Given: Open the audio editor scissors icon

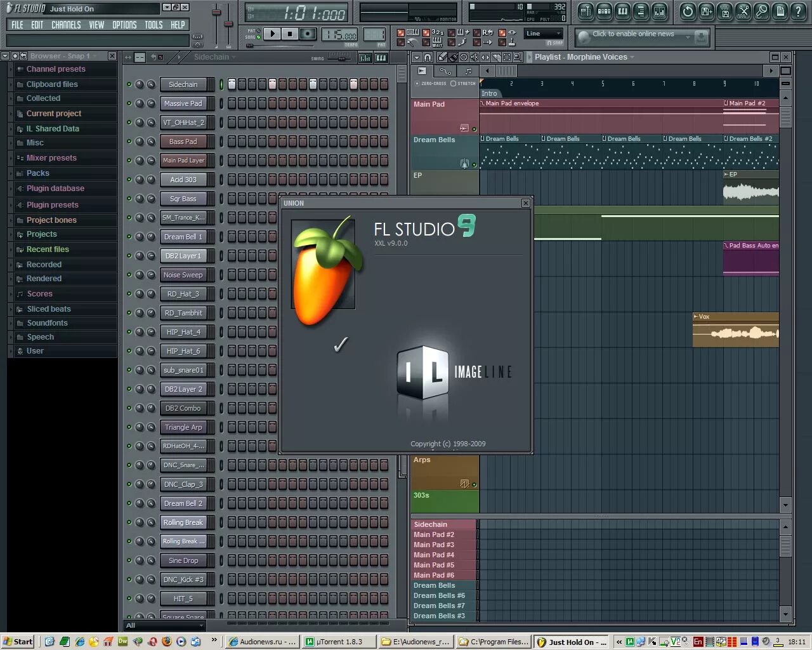Looking at the screenshot, I should click(x=743, y=11).
